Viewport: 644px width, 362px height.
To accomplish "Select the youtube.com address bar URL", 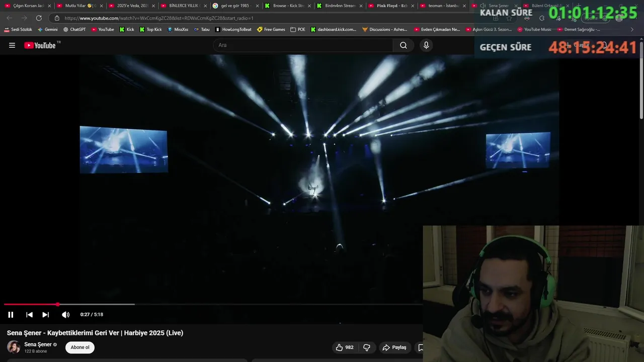I will pos(159,18).
